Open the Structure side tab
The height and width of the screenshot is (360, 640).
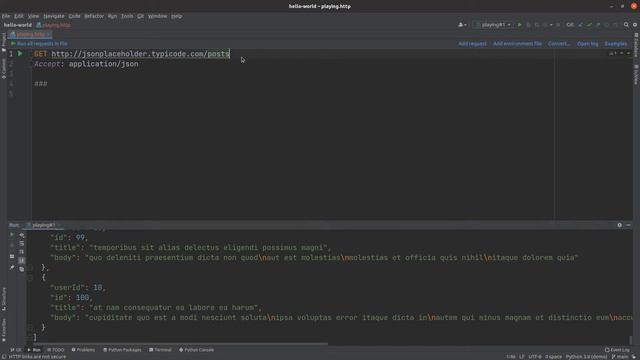coord(4,299)
